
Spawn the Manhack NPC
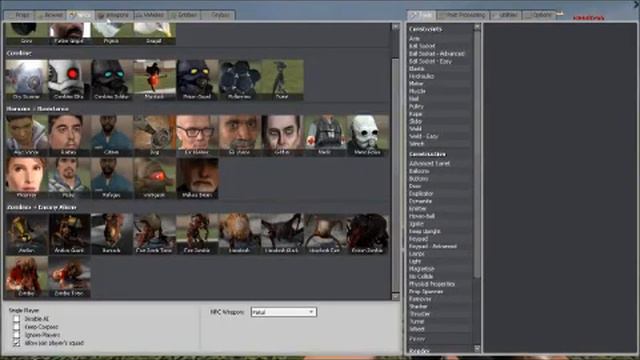click(154, 80)
